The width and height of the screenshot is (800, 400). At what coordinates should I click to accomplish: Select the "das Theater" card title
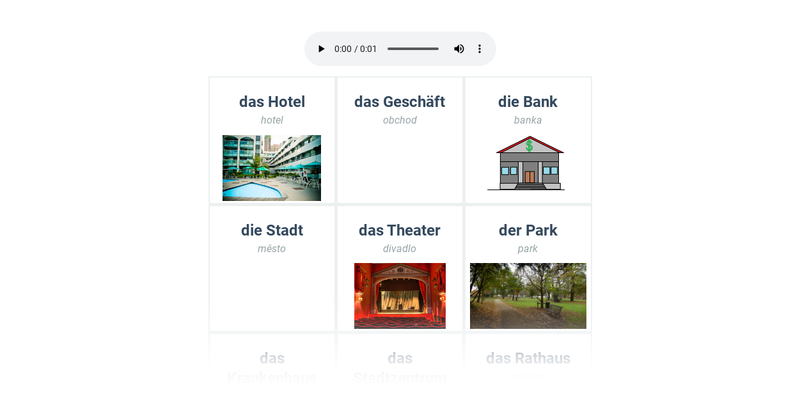click(x=400, y=230)
